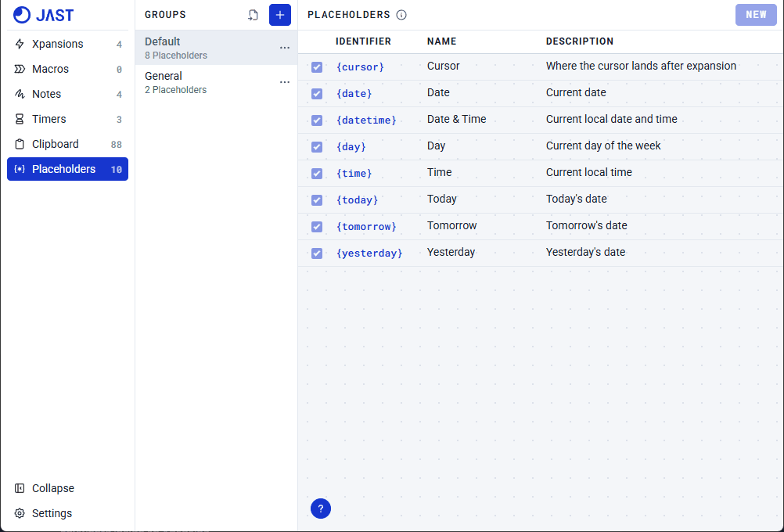784x532 pixels.
Task: Click the NEW placeholder button
Action: (x=756, y=15)
